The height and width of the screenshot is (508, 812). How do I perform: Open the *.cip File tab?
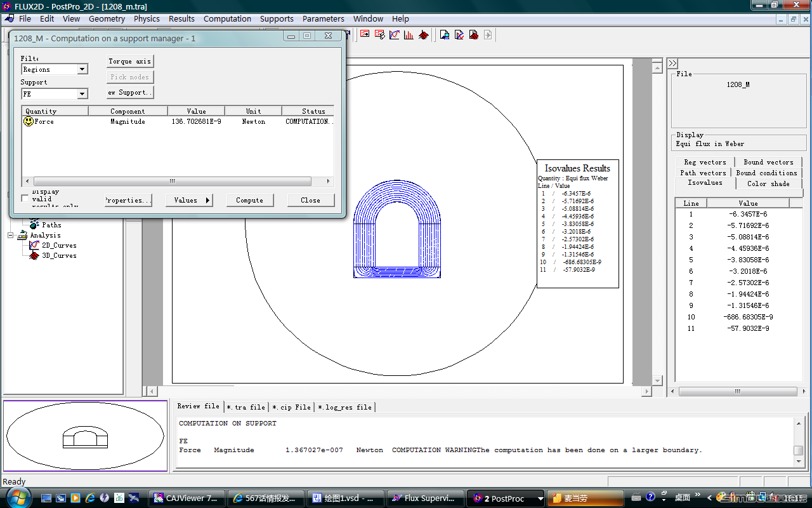pyautogui.click(x=292, y=407)
